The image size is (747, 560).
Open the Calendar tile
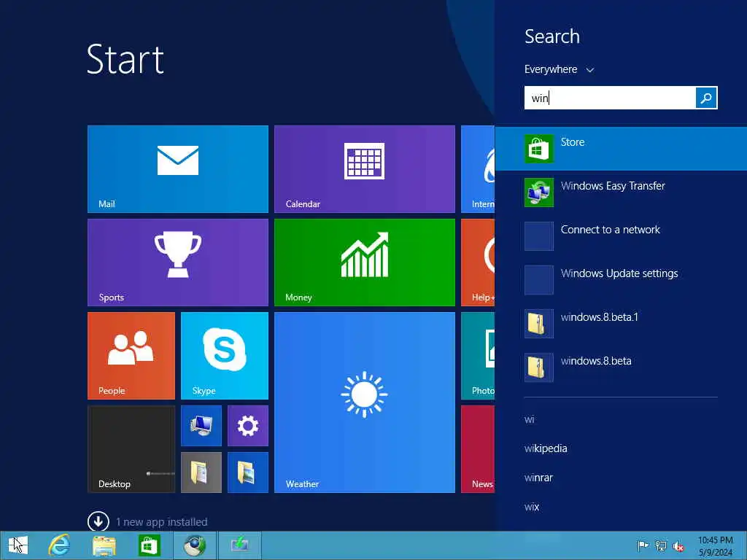click(x=365, y=169)
